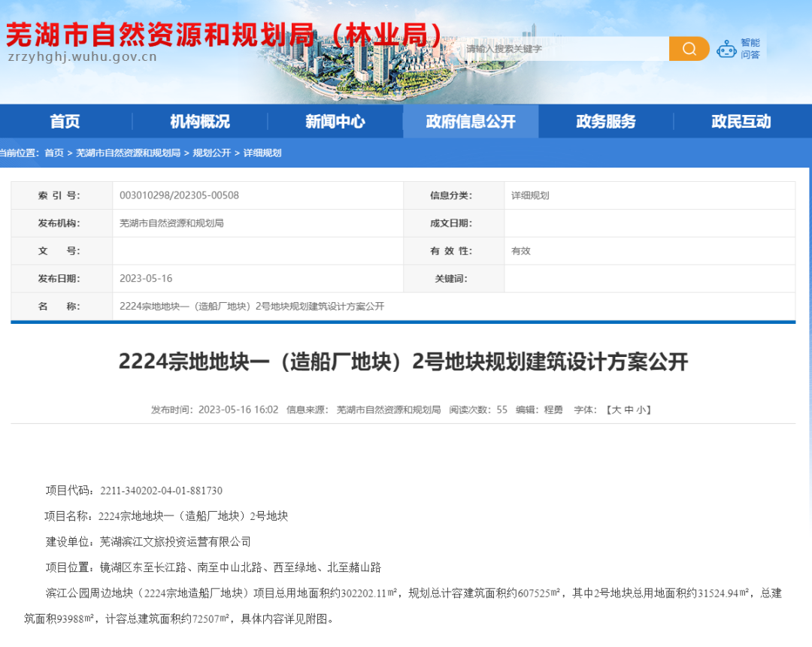Open the 机构概况 navigation menu
The width and height of the screenshot is (812, 647).
(x=200, y=121)
